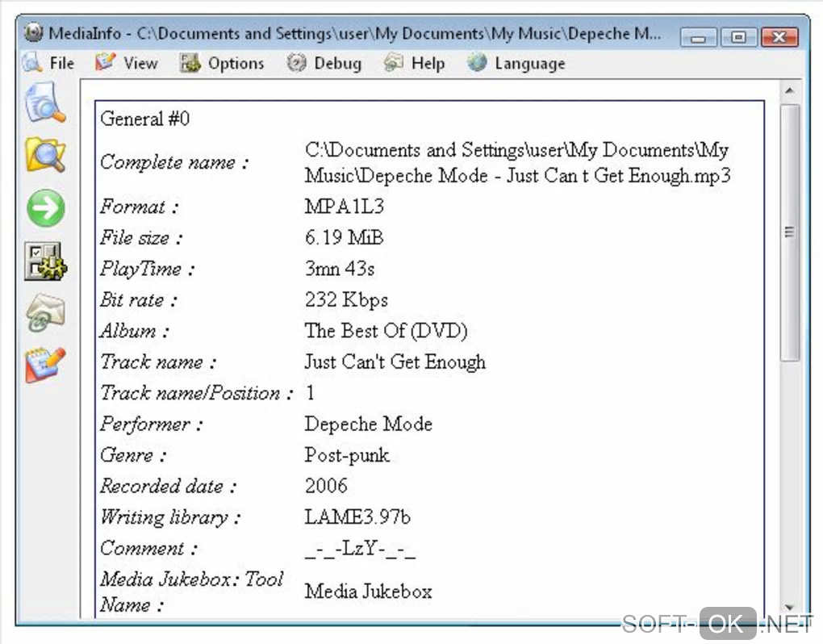Click the Track name/Position label
The width and height of the screenshot is (823, 644).
[196, 393]
